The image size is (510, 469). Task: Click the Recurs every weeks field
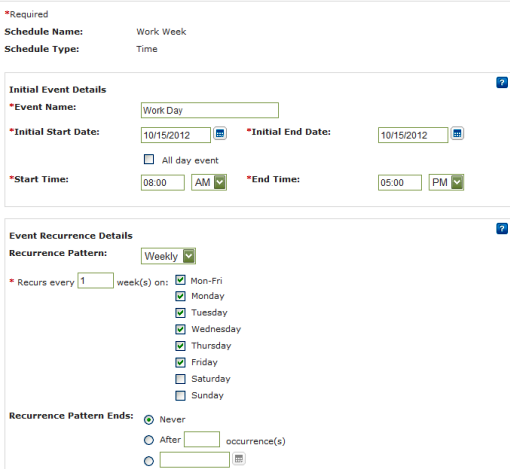point(96,280)
